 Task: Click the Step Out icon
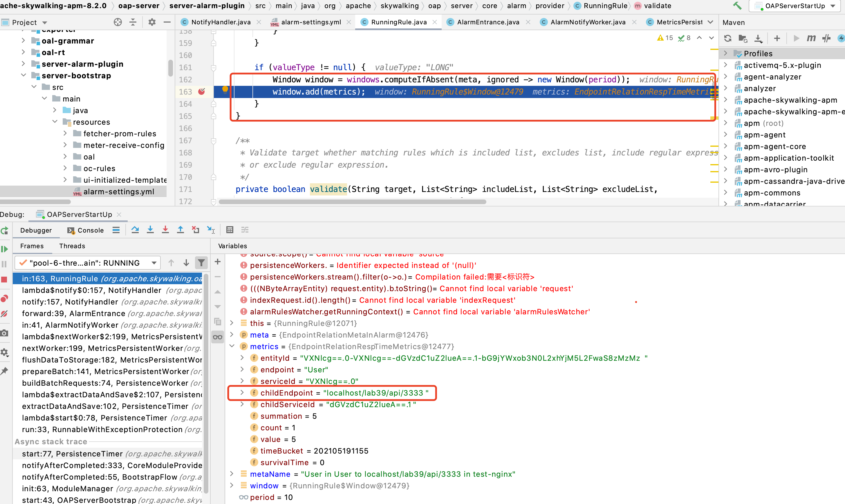coord(180,230)
